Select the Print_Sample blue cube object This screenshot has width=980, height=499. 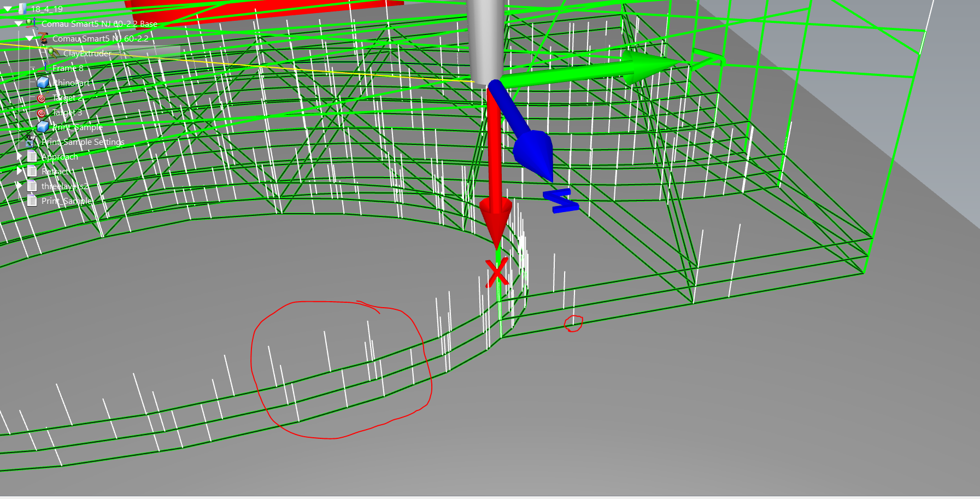43,127
